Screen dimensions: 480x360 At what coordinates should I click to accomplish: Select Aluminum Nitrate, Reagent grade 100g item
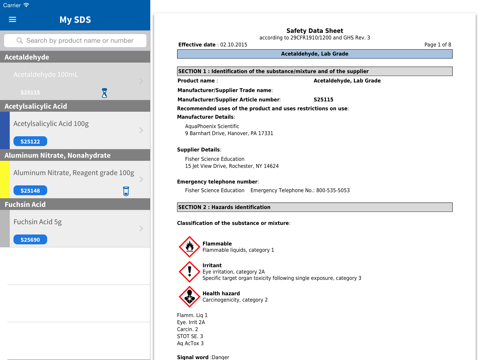coord(75,180)
